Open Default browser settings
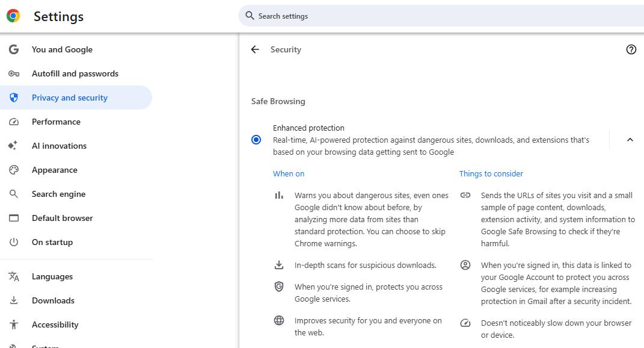644x348 pixels. [76, 218]
